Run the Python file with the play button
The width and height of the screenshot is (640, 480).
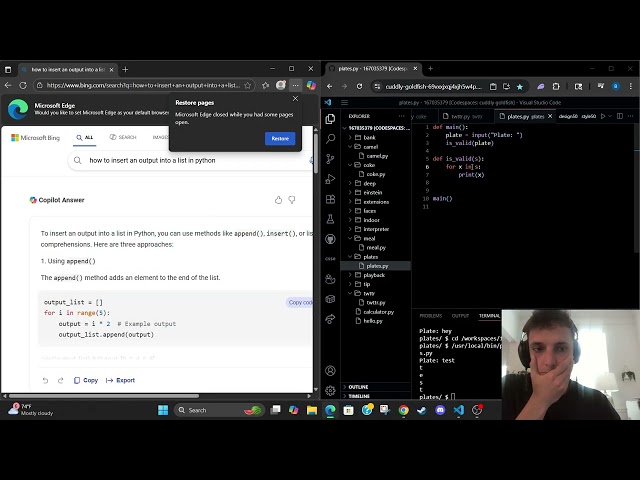[x=603, y=116]
